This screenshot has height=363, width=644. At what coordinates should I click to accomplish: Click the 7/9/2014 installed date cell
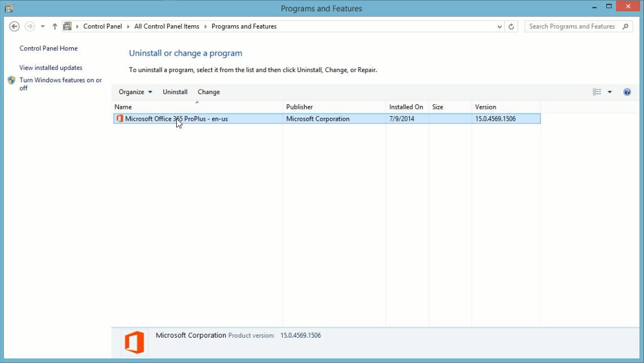pos(402,119)
